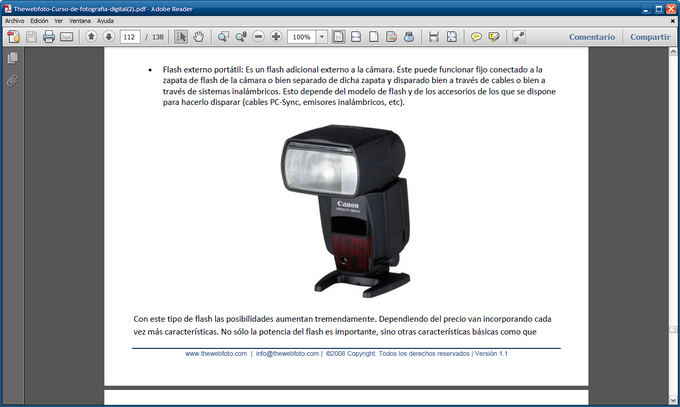Select the text selection cursor tool

point(181,37)
